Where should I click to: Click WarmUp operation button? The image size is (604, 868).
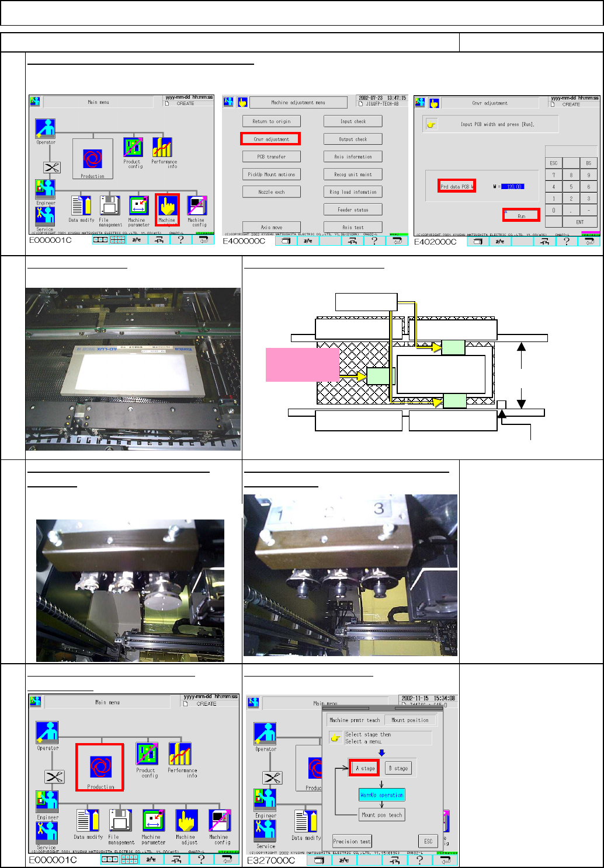(382, 795)
